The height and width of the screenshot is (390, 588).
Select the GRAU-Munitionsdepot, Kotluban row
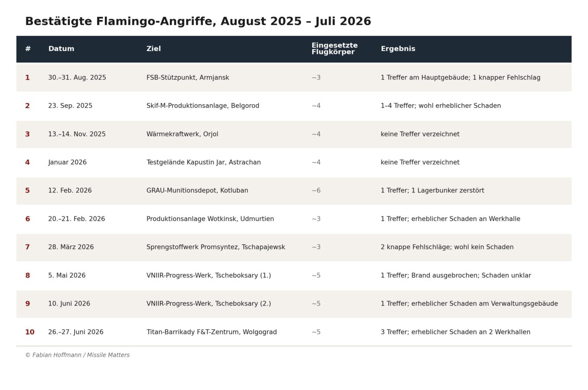[294, 191]
